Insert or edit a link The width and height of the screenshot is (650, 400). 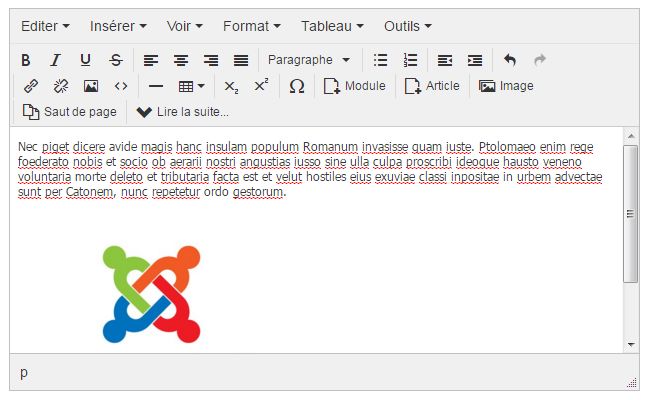[x=31, y=86]
